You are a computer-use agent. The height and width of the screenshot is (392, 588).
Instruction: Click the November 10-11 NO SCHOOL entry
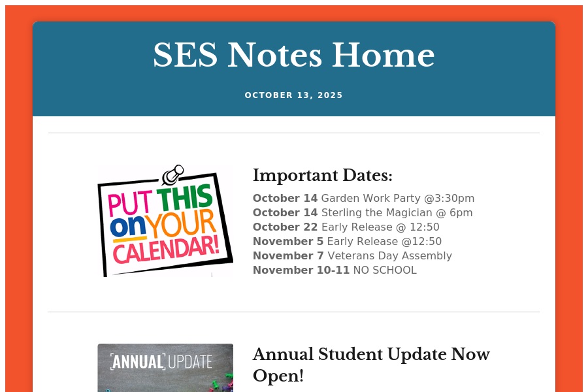point(335,270)
